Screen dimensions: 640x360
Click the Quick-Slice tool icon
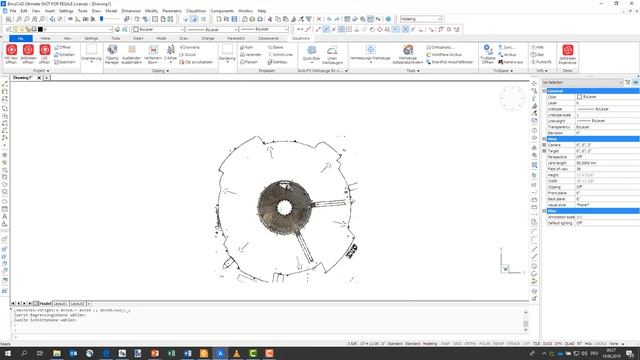pyautogui.click(x=311, y=50)
